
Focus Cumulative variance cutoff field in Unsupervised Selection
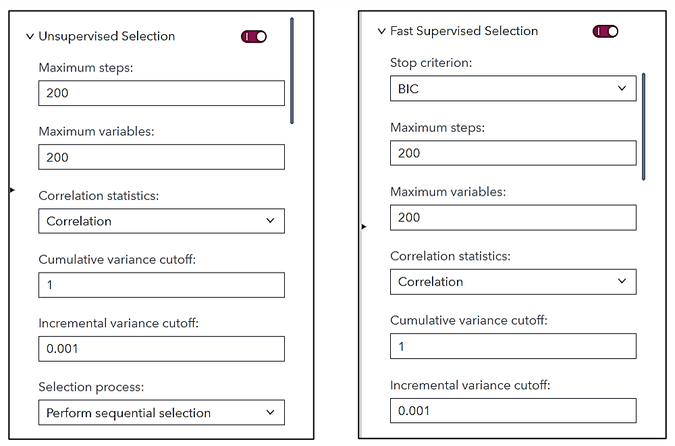pyautogui.click(x=161, y=285)
